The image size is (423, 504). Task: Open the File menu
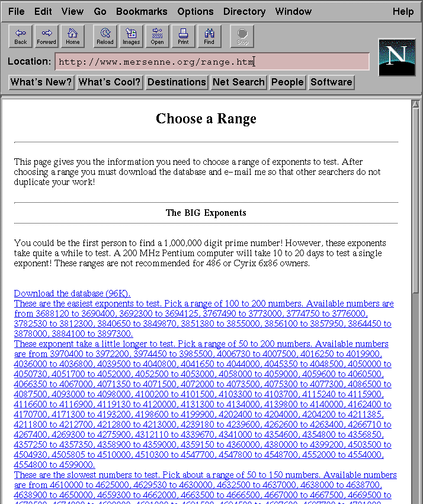tap(17, 11)
